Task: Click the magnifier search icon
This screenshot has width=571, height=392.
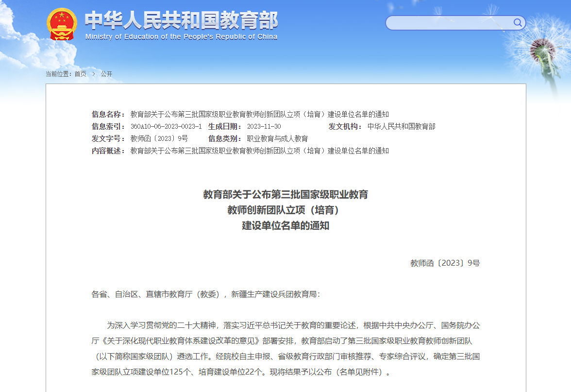Action: pyautogui.click(x=518, y=22)
